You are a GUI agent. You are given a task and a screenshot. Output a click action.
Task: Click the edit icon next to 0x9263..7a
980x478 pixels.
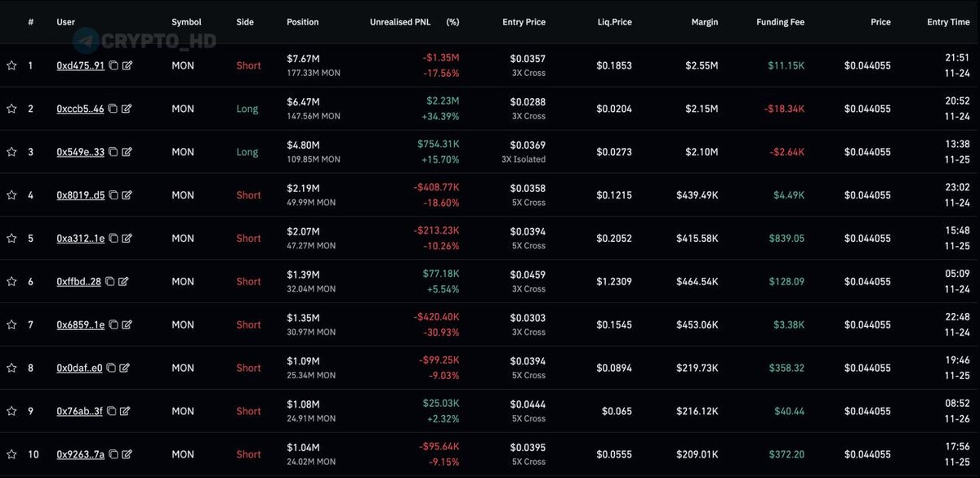(x=127, y=455)
